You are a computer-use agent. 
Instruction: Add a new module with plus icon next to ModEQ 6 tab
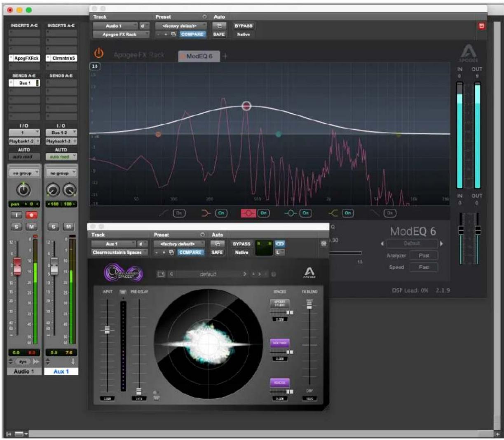click(225, 56)
